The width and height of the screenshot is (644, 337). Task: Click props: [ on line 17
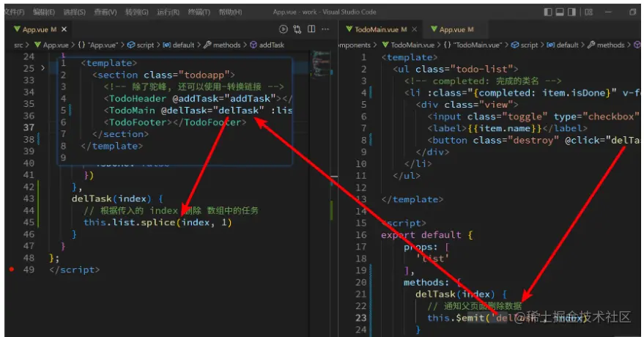[x=426, y=247]
